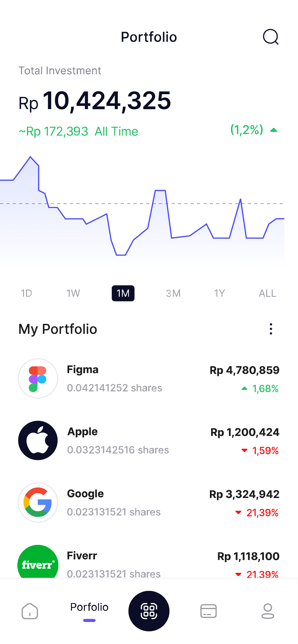Open the card wallet icon
This screenshot has width=298, height=644.
click(x=208, y=611)
